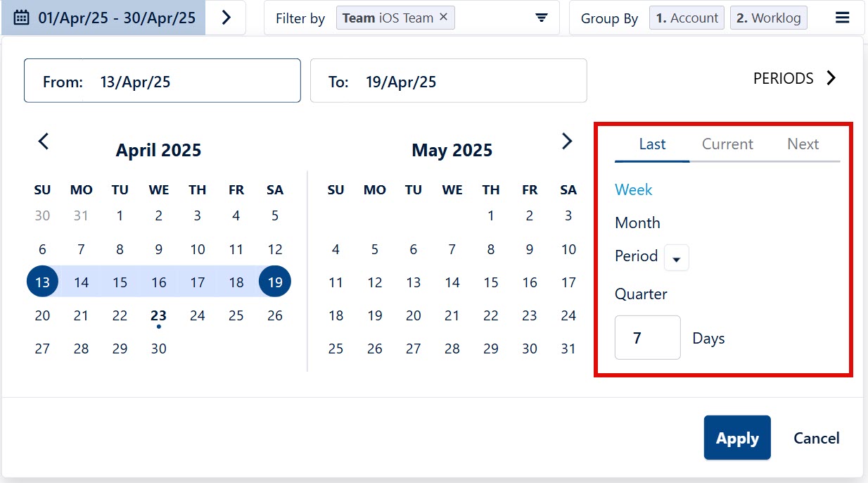This screenshot has height=483, width=868.
Task: Open the hamburger menu in top-right corner
Action: point(842,17)
